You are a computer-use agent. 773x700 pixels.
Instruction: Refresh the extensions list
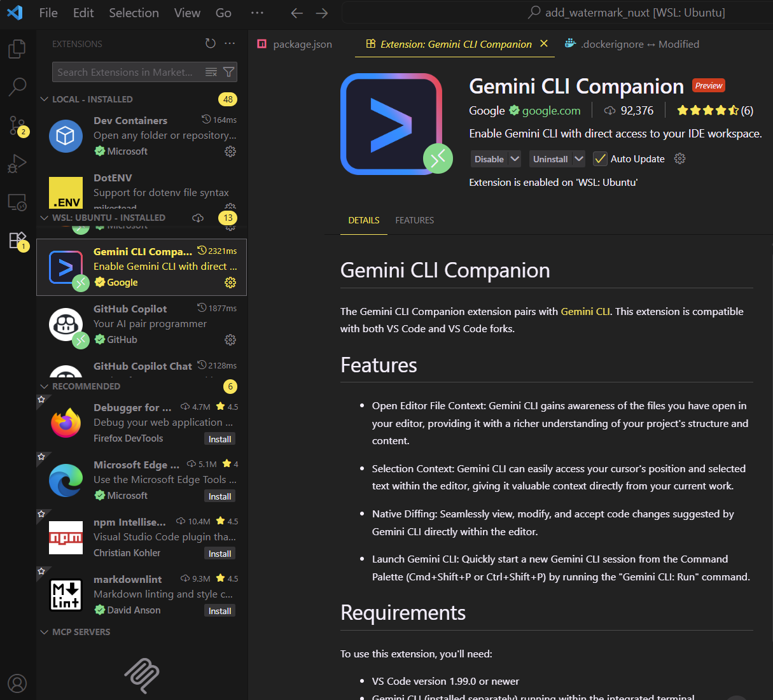click(x=211, y=43)
